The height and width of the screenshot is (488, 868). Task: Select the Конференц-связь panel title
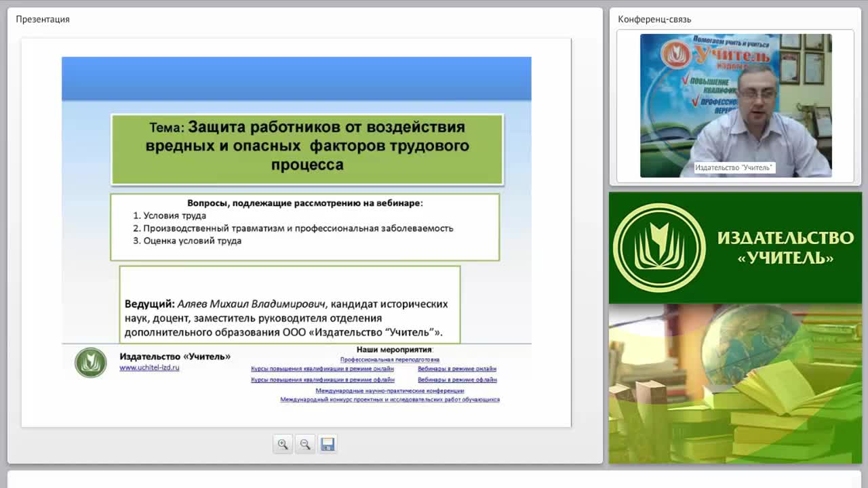coord(654,19)
